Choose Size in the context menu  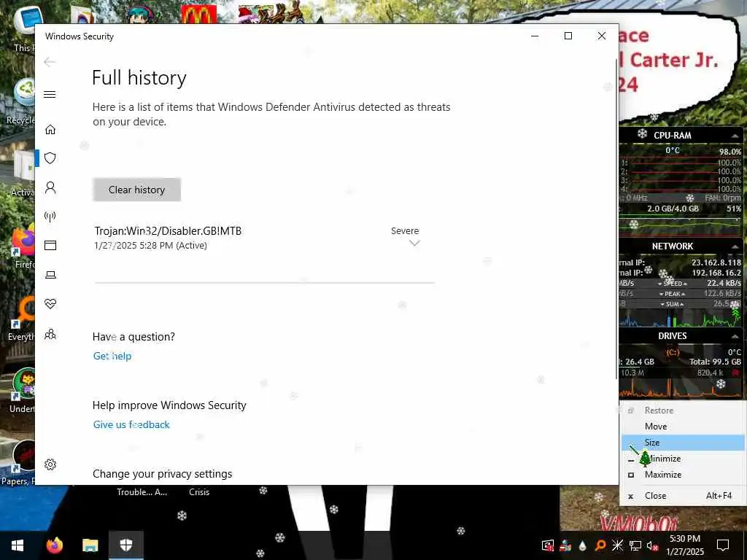click(x=682, y=443)
